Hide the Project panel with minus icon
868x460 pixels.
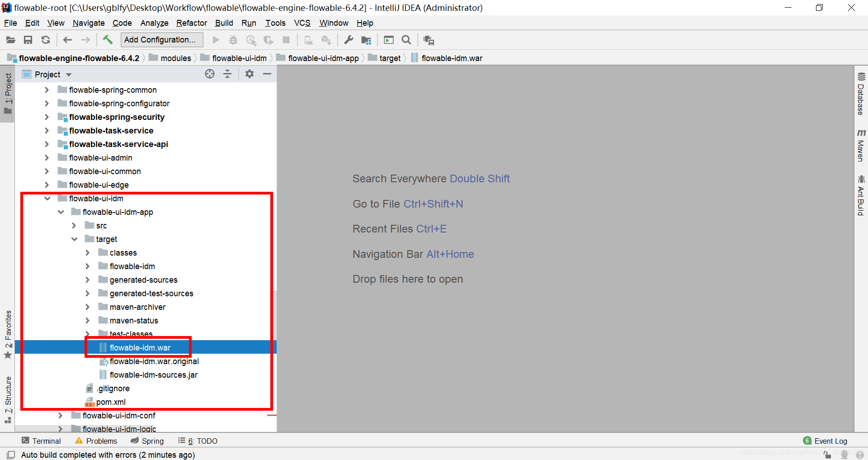267,74
